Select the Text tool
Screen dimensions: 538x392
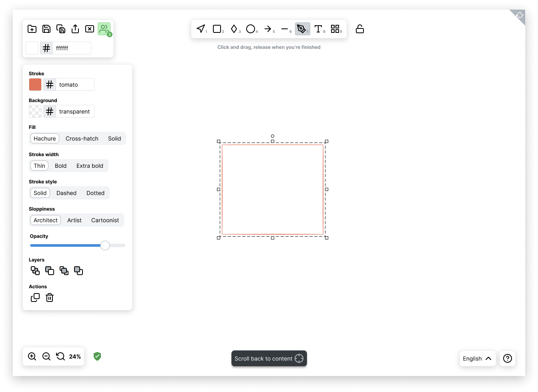(319, 28)
